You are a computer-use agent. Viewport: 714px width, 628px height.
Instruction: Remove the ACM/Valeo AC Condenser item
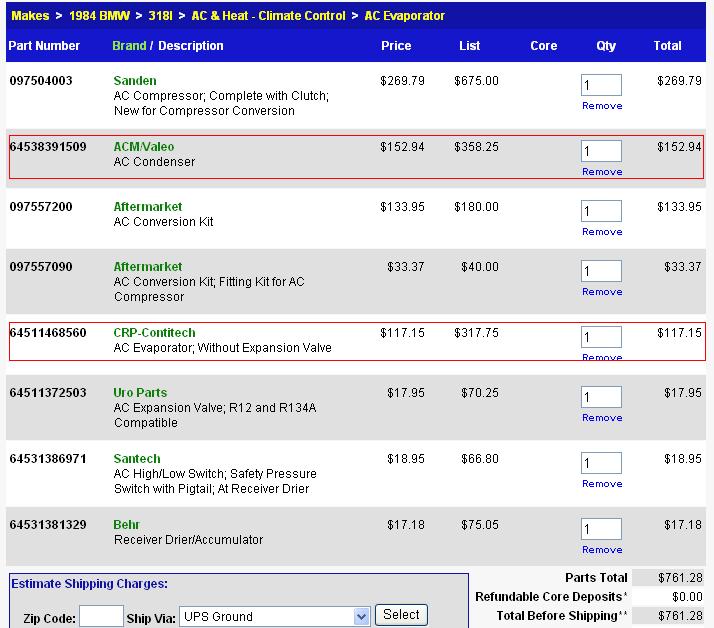pos(602,172)
